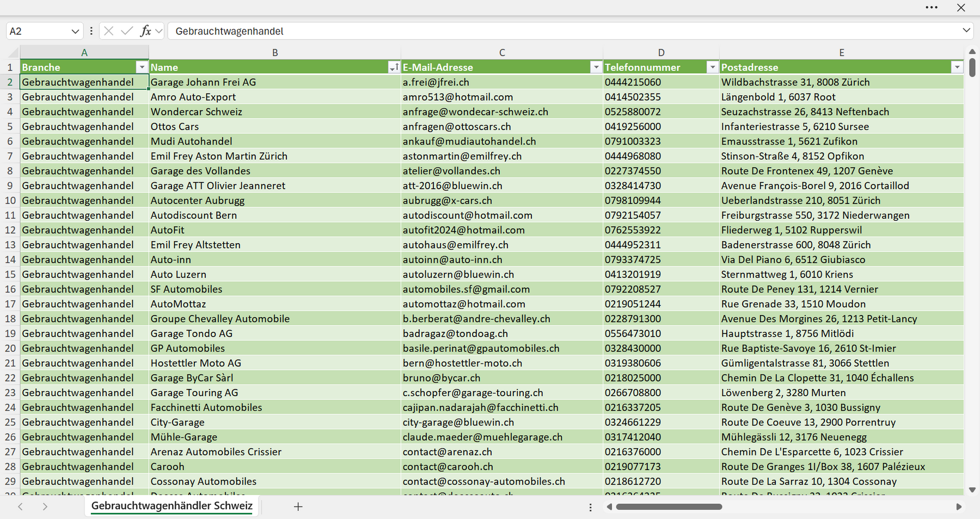Image resolution: width=980 pixels, height=519 pixels.
Task: Open the insert function fx button
Action: click(145, 31)
